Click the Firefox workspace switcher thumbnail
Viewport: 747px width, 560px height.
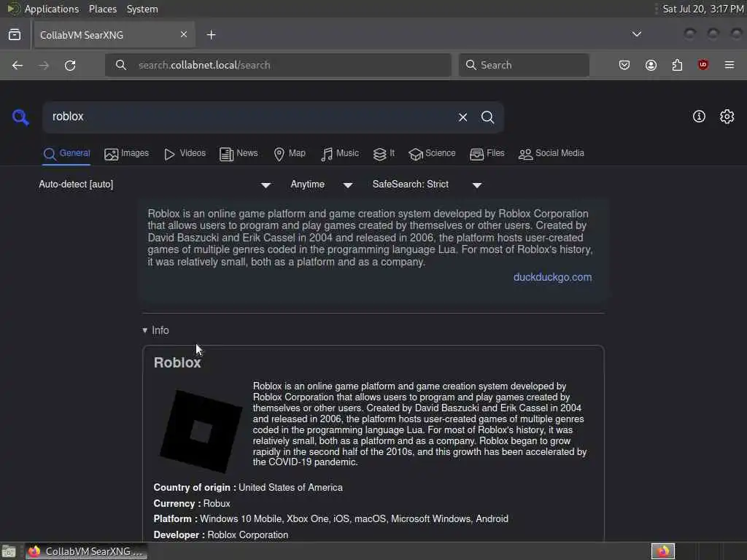click(x=663, y=551)
